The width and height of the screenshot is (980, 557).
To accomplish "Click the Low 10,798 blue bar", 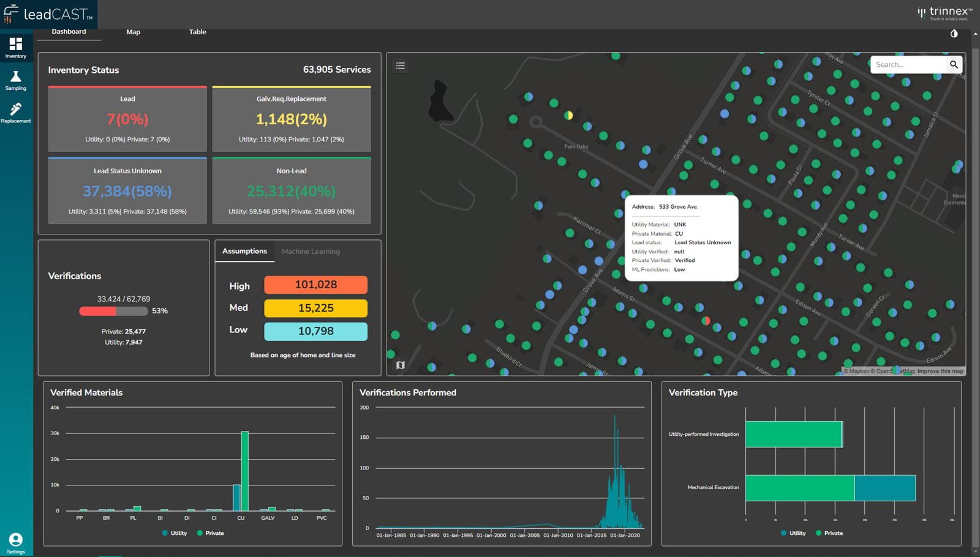I will coord(315,331).
